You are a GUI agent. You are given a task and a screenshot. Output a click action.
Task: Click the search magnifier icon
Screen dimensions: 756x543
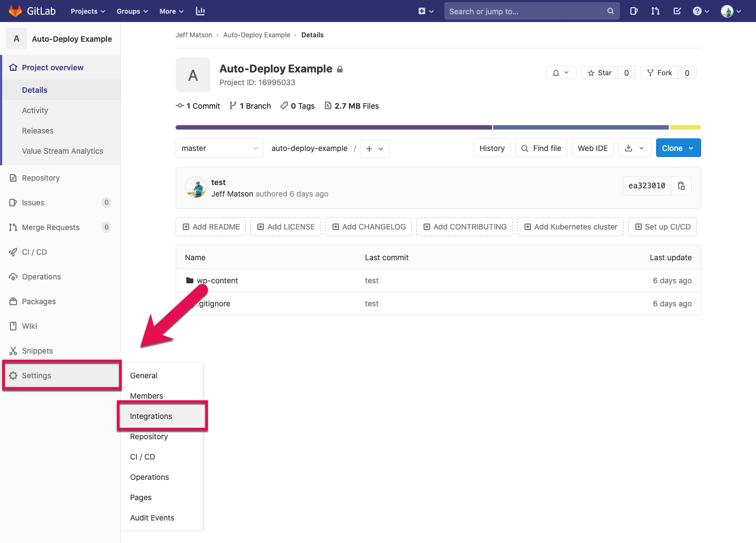pyautogui.click(x=611, y=11)
